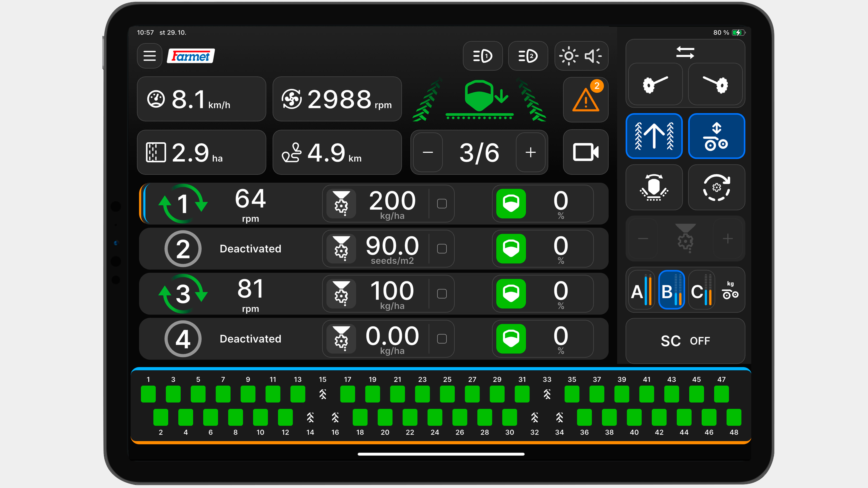Increase tramline counter with plus
This screenshot has width=868, height=488.
click(530, 152)
